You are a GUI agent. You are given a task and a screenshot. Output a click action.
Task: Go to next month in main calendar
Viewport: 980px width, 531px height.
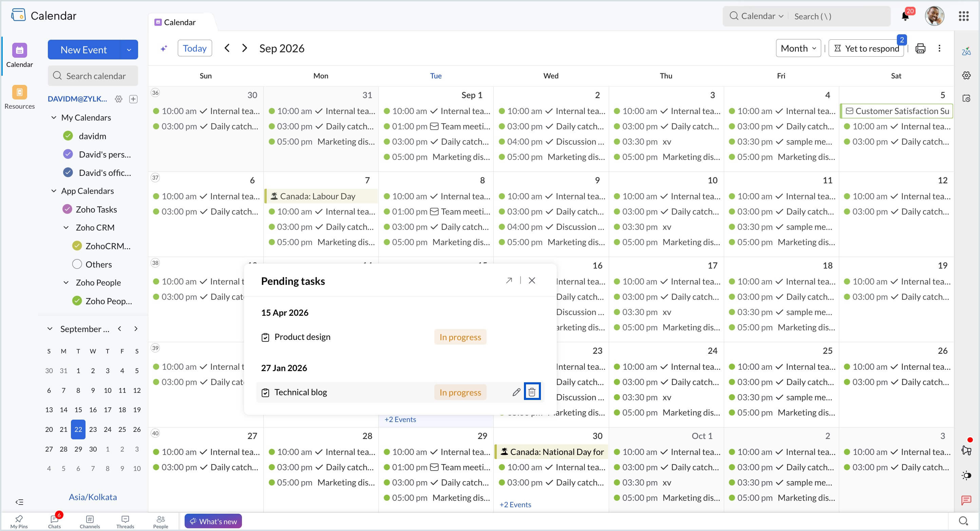pyautogui.click(x=245, y=48)
